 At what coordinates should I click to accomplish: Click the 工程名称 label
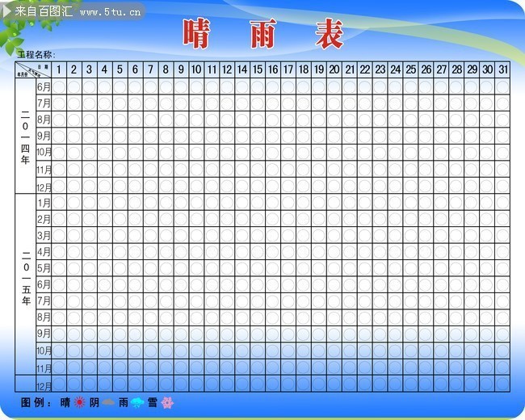[36, 54]
